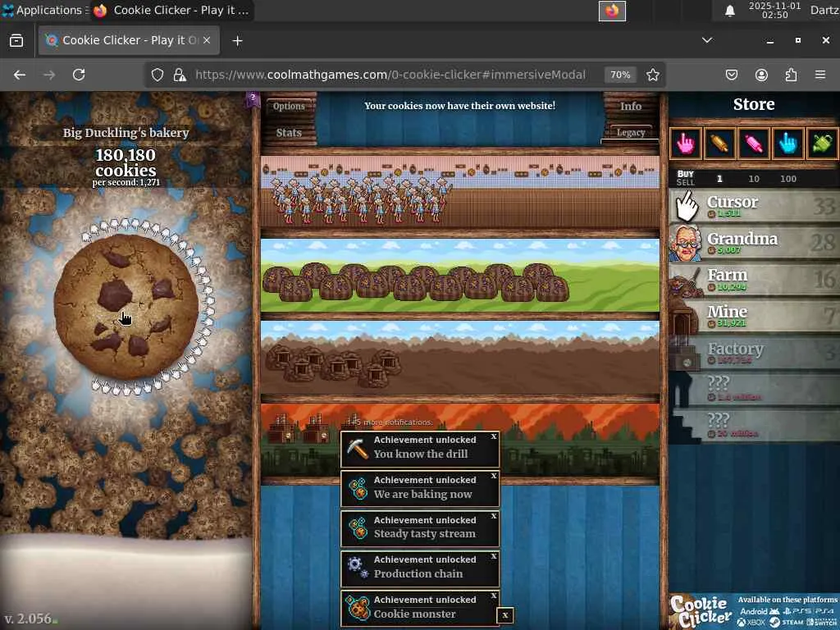Image resolution: width=840 pixels, height=630 pixels.
Task: Open a new browser tab
Action: [237, 41]
